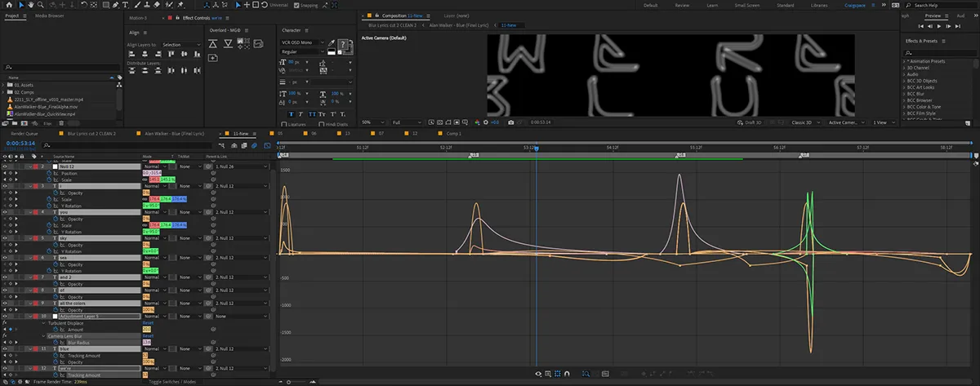Select AlanWalker-Blue_FinalAlpha.mov in Project
The width and height of the screenshot is (980, 386).
46,107
